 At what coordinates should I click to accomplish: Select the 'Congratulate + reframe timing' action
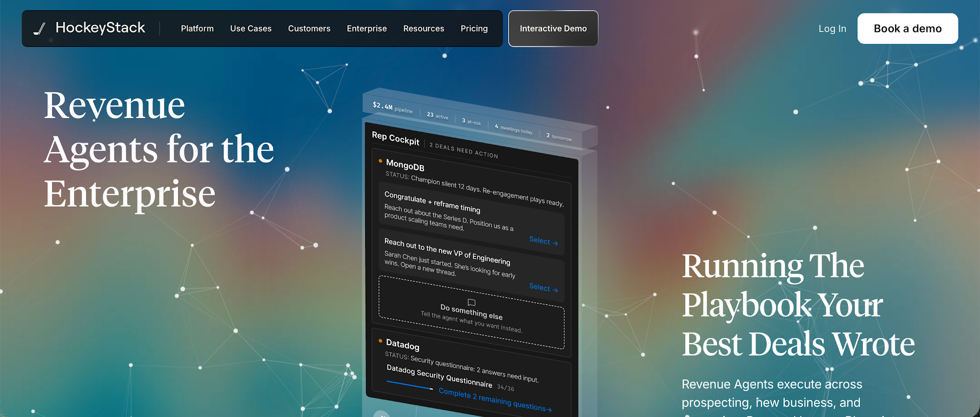(x=543, y=241)
